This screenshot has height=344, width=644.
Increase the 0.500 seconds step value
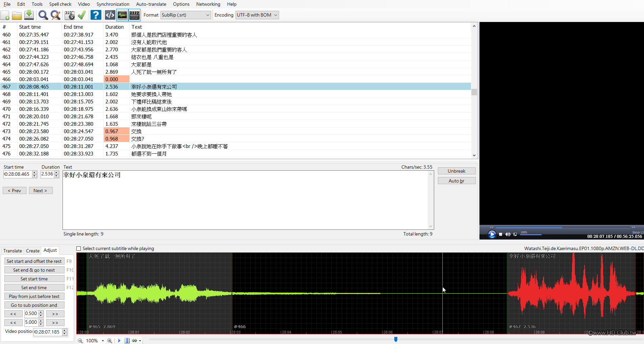(41, 312)
